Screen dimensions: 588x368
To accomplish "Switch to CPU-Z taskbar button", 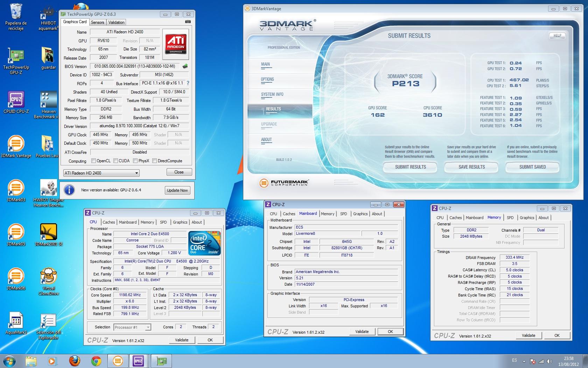I will (x=138, y=361).
